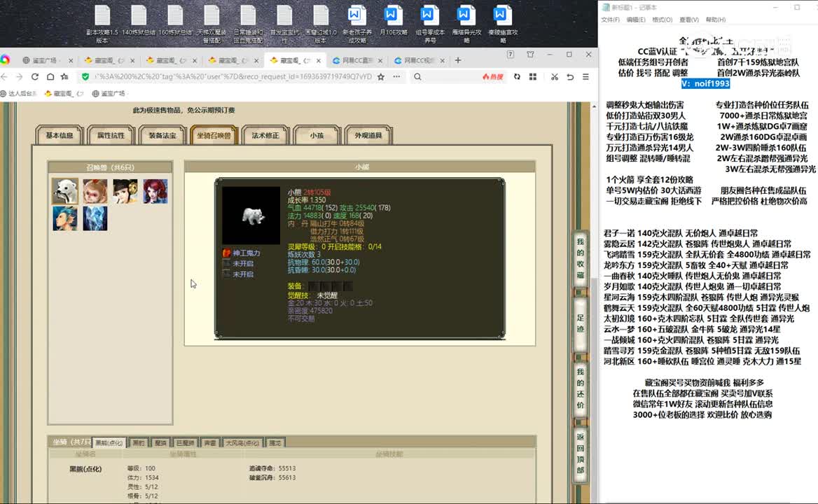Click the browser undo arrow icon
Viewport: 818px width, 504px height.
click(x=570, y=76)
